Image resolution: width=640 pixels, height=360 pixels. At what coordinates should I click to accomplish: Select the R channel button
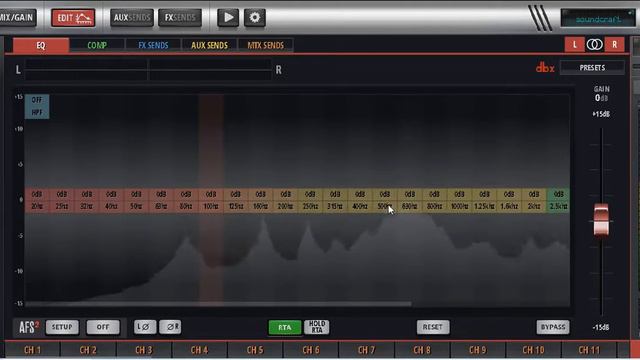[614, 44]
